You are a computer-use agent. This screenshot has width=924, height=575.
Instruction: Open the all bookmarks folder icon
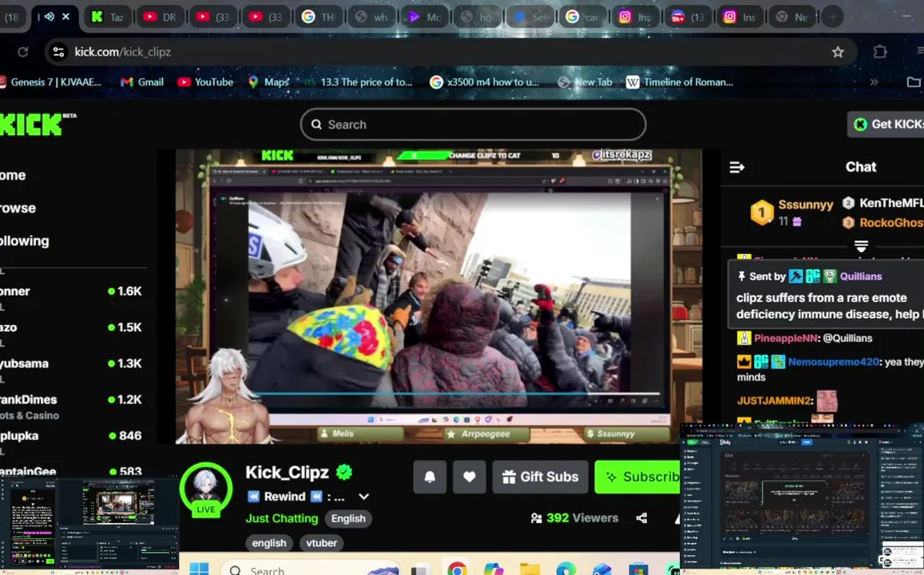(x=913, y=82)
